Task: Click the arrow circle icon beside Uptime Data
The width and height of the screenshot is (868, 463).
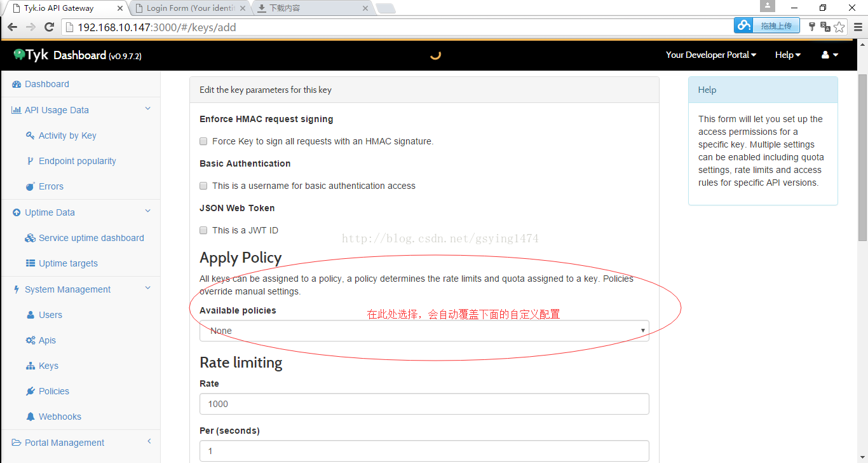Action: tap(17, 212)
